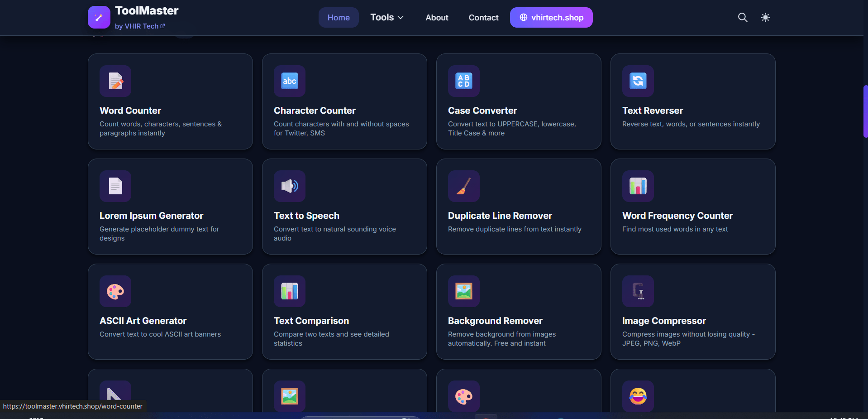The width and height of the screenshot is (868, 419).
Task: Click the Background Remover picture icon
Action: tap(464, 291)
